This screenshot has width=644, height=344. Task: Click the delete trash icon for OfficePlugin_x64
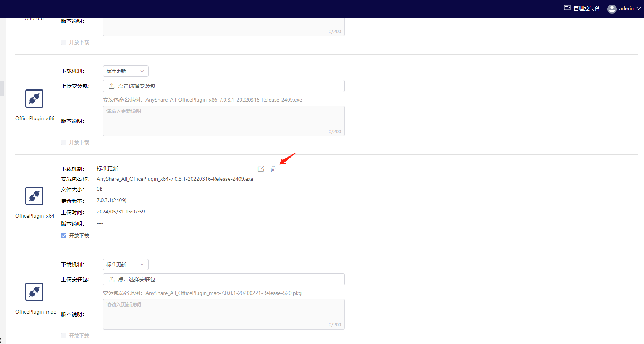pos(273,169)
